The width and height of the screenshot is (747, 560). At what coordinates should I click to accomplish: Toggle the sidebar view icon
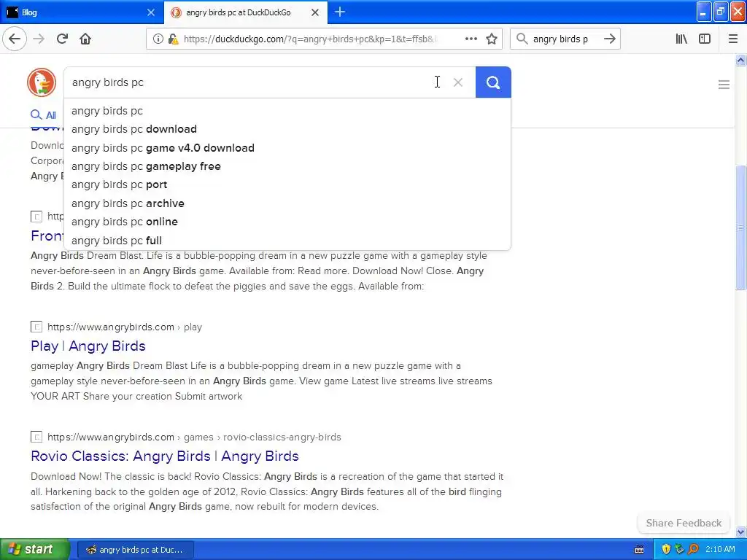pos(705,39)
